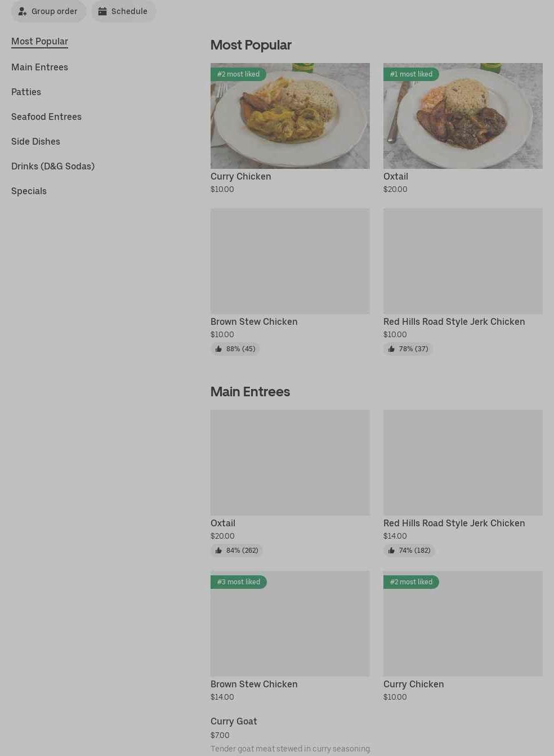Click thumbs-up icon on 74% jerk chicken rating
The image size is (554, 756).
click(391, 551)
